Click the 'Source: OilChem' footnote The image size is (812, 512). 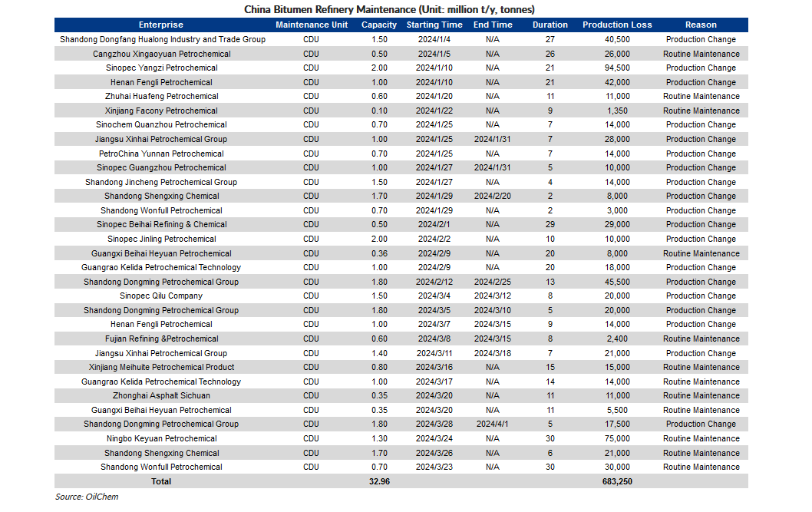(87, 497)
